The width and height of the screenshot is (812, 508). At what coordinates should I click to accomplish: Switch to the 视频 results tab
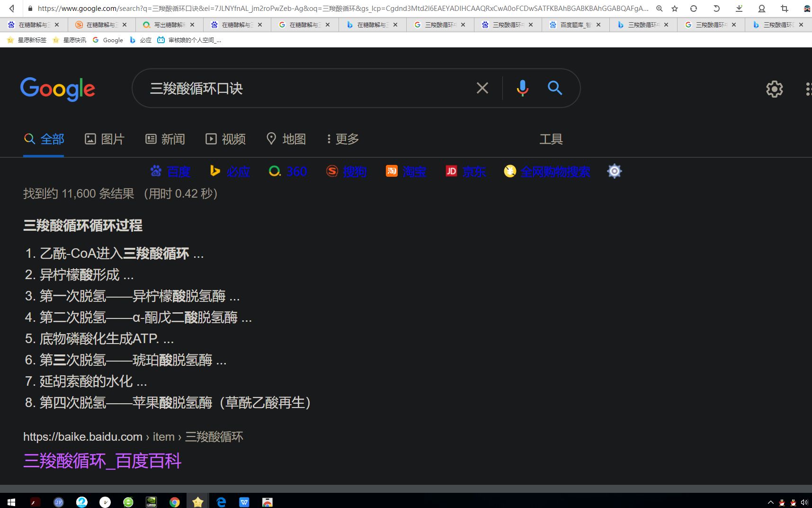pos(225,139)
